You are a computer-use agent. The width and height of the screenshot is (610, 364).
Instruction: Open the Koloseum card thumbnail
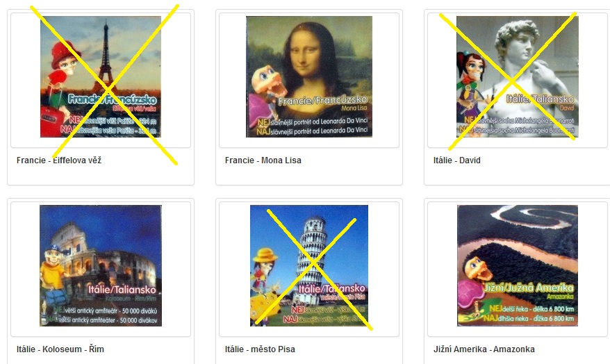(101, 265)
